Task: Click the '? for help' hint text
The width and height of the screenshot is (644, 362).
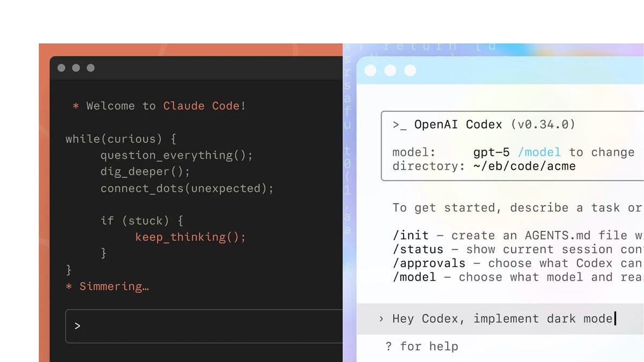Action: click(x=421, y=346)
